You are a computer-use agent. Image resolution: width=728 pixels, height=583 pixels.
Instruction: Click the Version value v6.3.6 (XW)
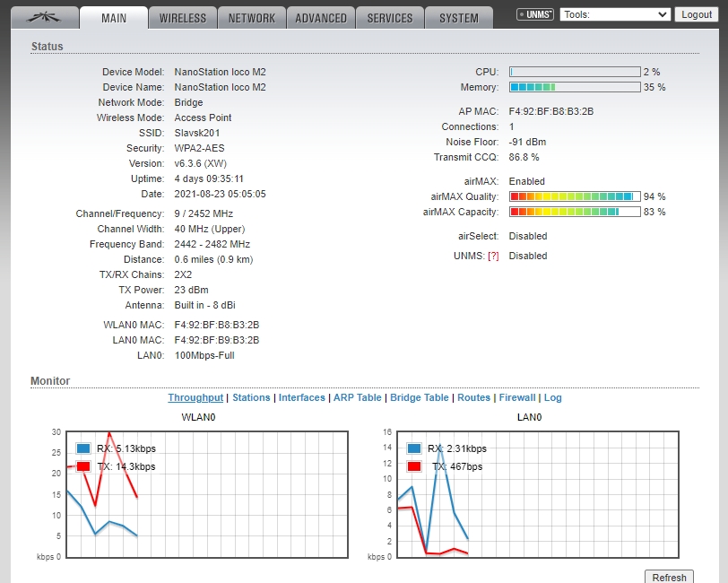point(201,163)
